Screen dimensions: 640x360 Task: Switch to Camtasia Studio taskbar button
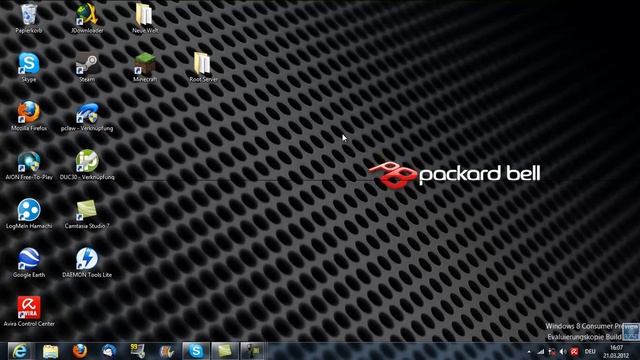click(225, 351)
